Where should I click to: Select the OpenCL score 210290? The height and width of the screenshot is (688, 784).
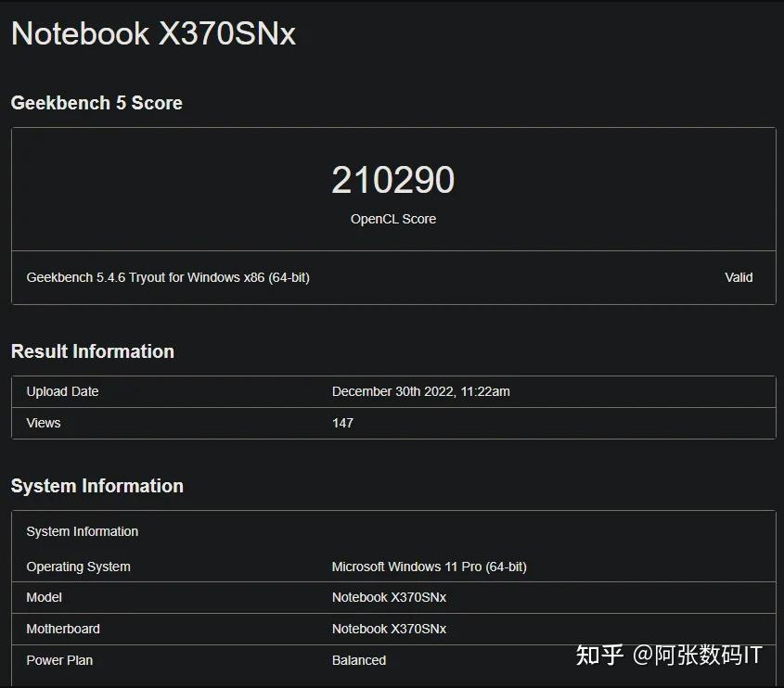[x=392, y=180]
